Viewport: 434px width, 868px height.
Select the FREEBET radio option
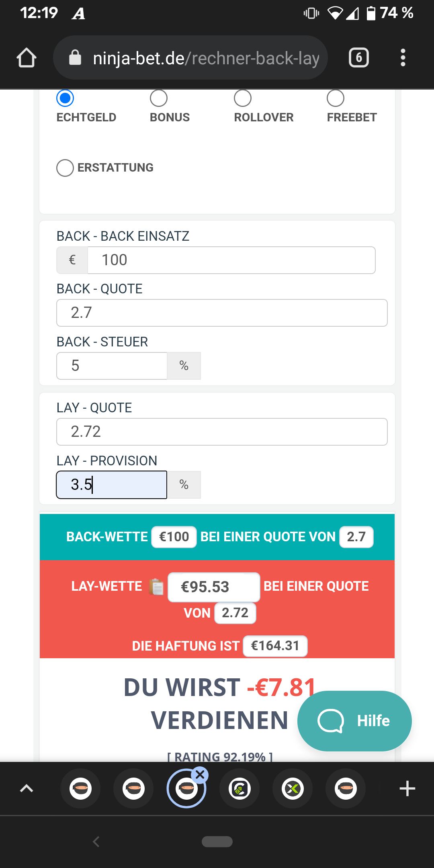336,98
